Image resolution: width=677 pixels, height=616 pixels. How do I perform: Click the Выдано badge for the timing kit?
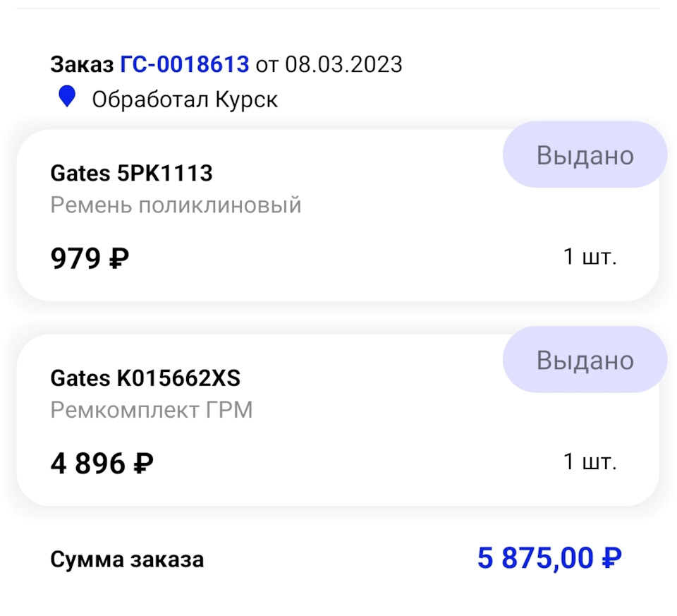pos(585,359)
